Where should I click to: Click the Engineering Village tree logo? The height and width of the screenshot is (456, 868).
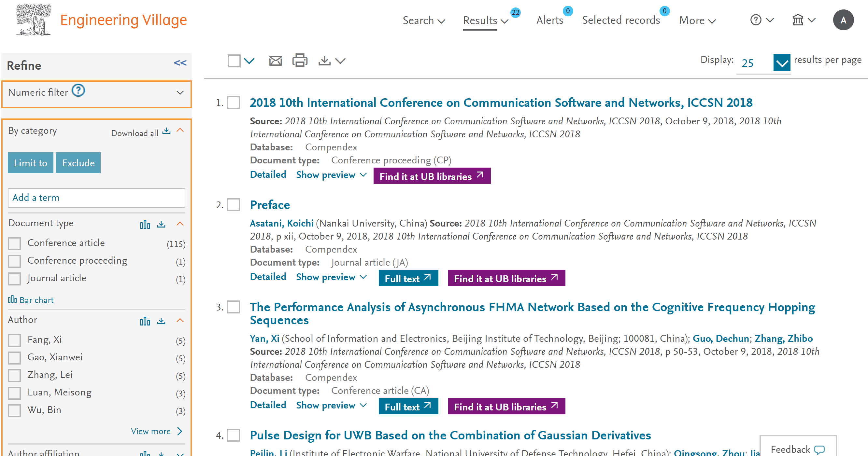tap(33, 20)
